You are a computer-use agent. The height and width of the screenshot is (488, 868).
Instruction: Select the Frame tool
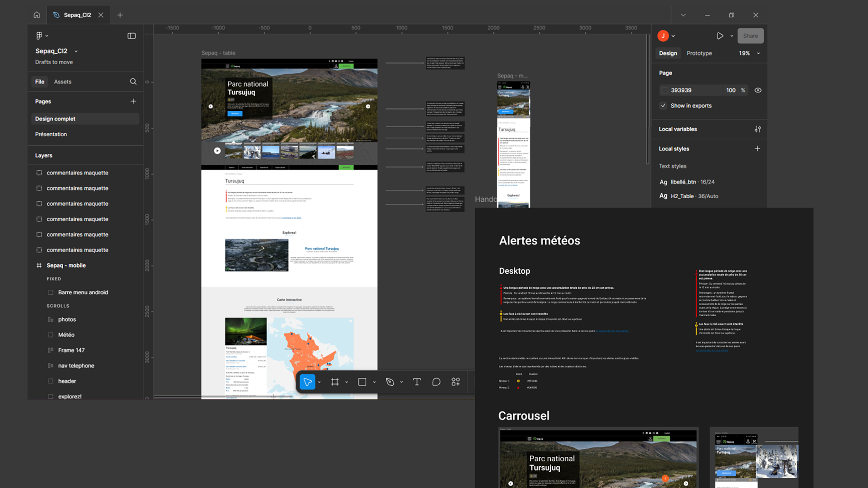point(335,382)
